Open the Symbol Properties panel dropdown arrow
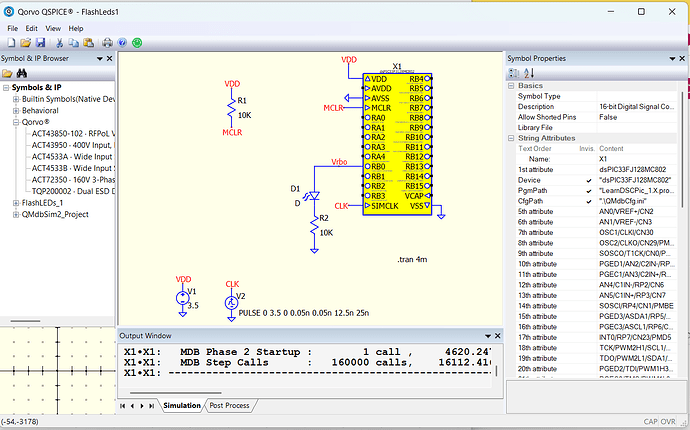Image resolution: width=690 pixels, height=430 pixels. (x=672, y=59)
